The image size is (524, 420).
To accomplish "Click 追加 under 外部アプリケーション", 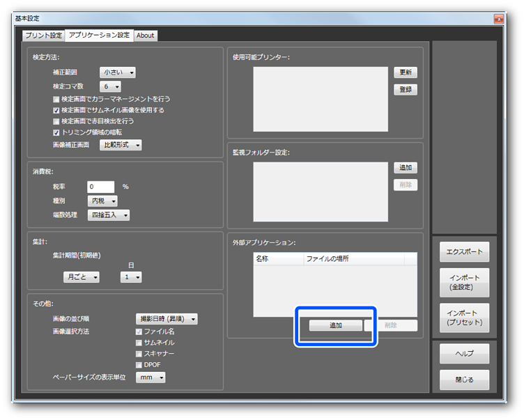I will pos(336,326).
